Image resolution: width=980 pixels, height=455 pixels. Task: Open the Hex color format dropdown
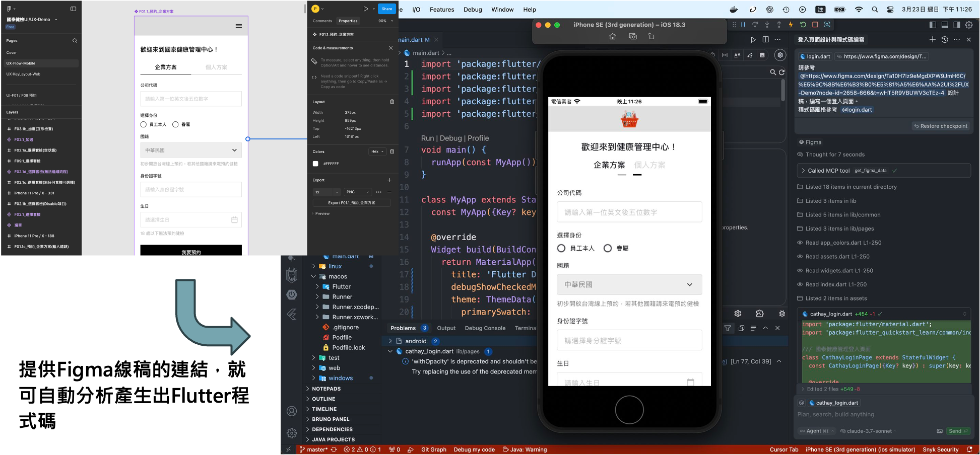[x=377, y=151]
